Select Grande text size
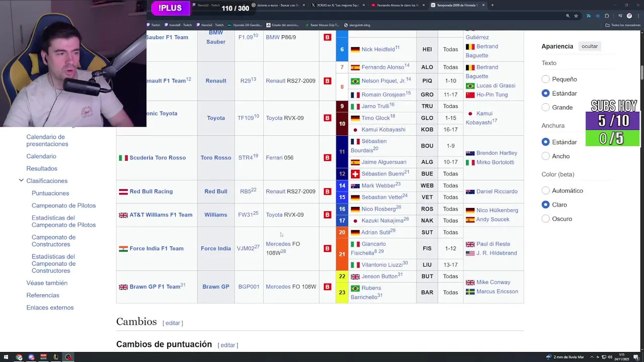The height and width of the screenshot is (362, 644). tap(546, 108)
